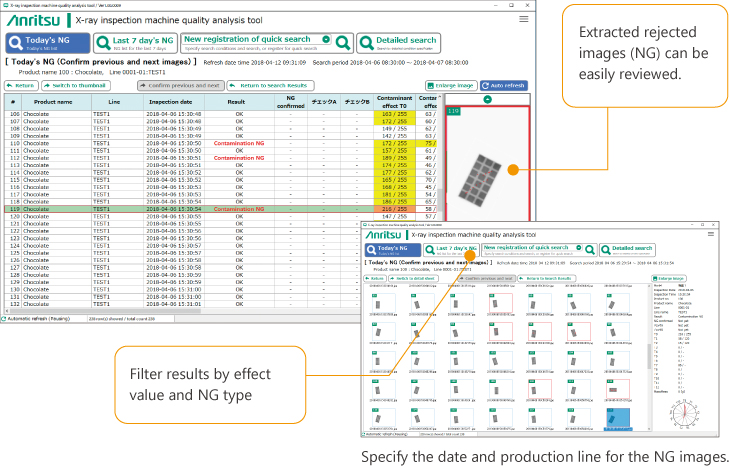
Task: Open the hamburger menu in the table window
Action: coord(524,19)
